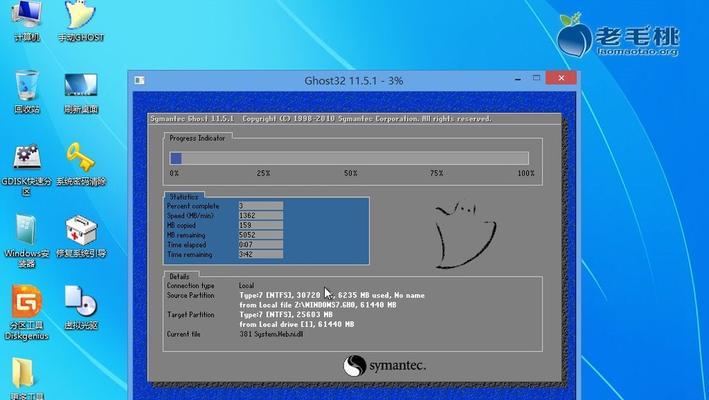Image resolution: width=709 pixels, height=400 pixels.
Task: Launch the Windows安装器 icon
Action: click(x=27, y=240)
